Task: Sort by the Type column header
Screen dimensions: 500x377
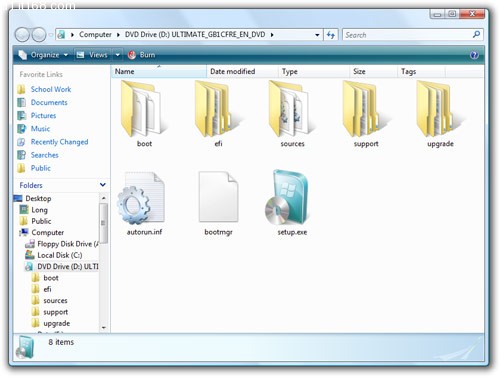Action: 314,72
